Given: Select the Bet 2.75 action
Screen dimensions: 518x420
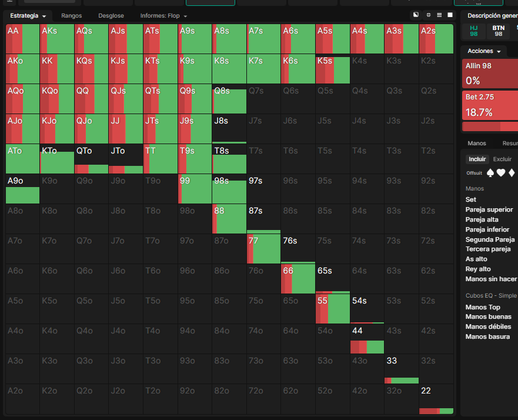Looking at the screenshot, I should coord(490,105).
